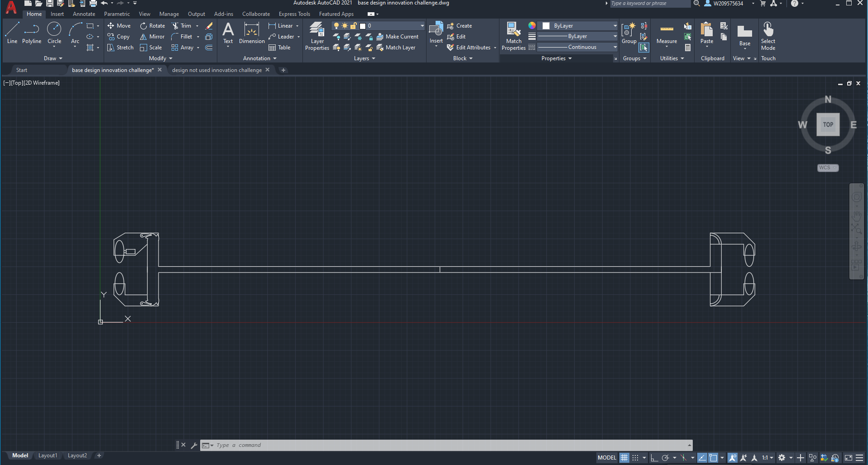Open the Continuous linetype dropdown

click(615, 47)
